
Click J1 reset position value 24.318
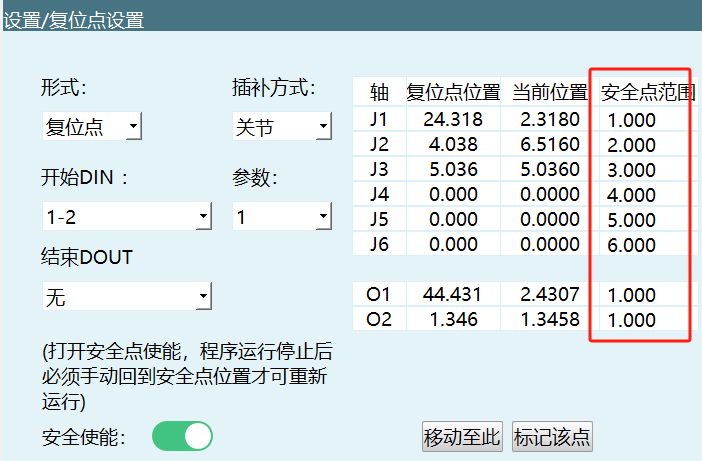453,120
